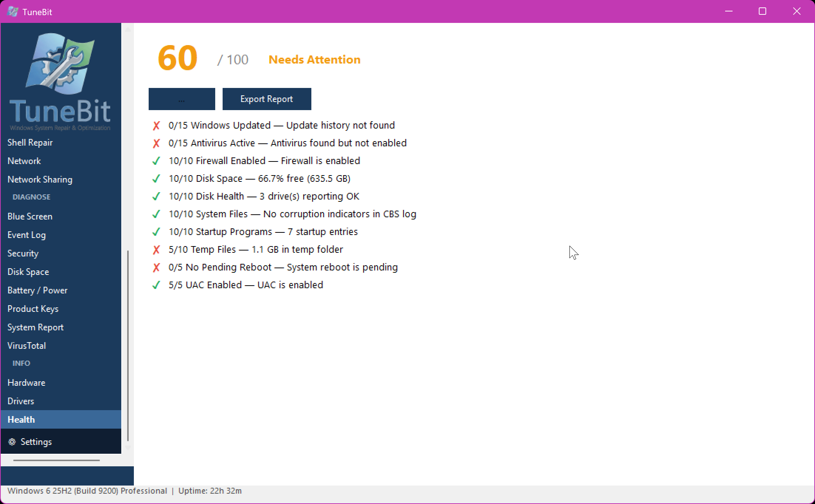
Task: Click the Antivirus Active result text
Action: (287, 143)
